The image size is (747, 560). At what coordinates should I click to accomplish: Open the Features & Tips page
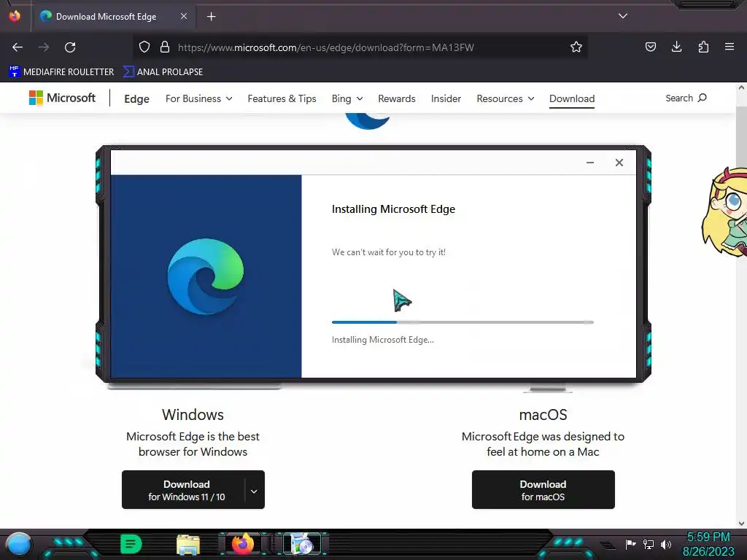click(282, 98)
